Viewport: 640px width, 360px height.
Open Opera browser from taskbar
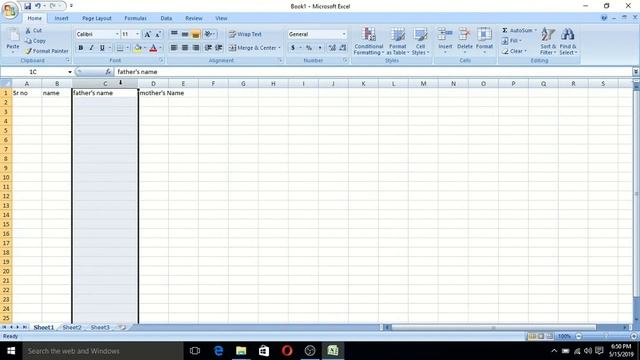pyautogui.click(x=287, y=351)
